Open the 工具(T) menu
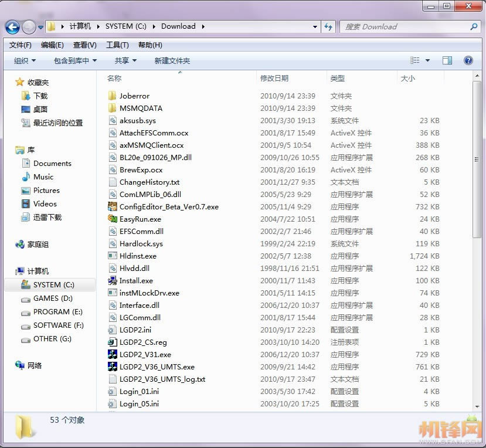Screen dimensions: 486x448 click(x=117, y=45)
